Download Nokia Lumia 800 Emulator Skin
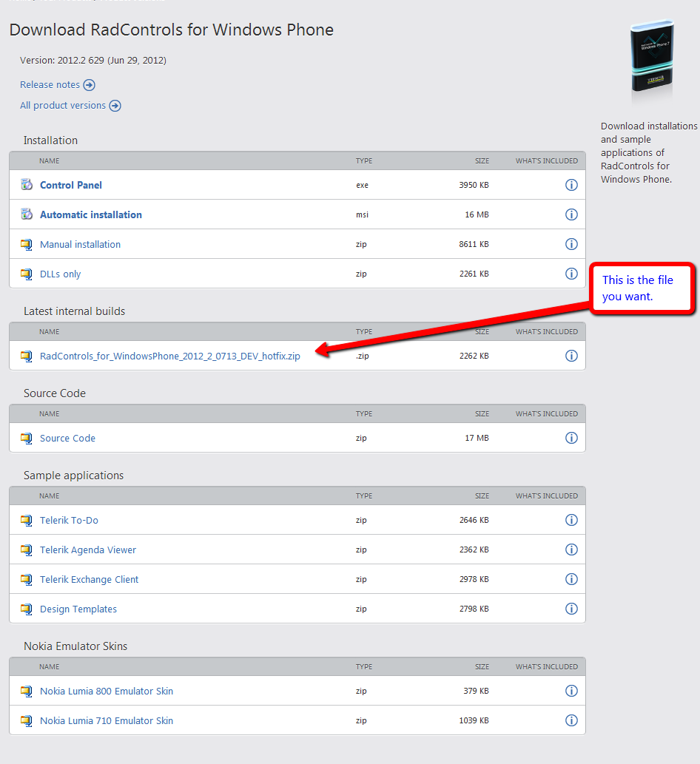The width and height of the screenshot is (700, 764). [107, 691]
